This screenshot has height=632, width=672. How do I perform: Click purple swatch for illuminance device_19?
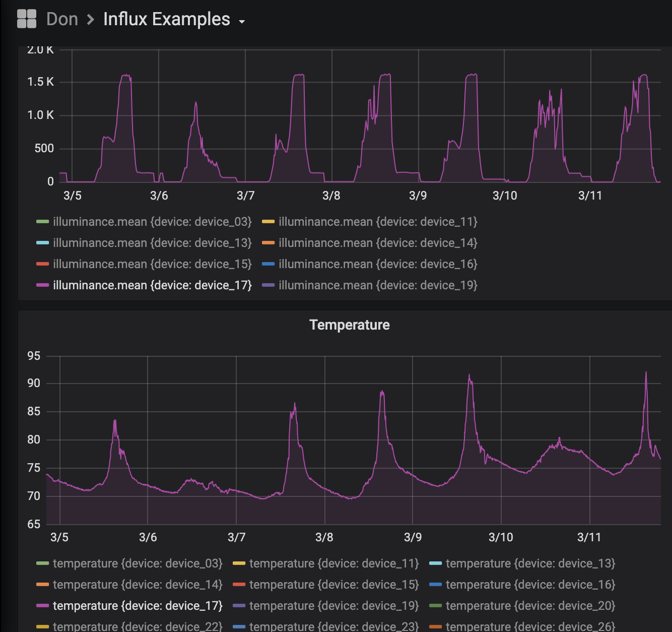(x=268, y=285)
